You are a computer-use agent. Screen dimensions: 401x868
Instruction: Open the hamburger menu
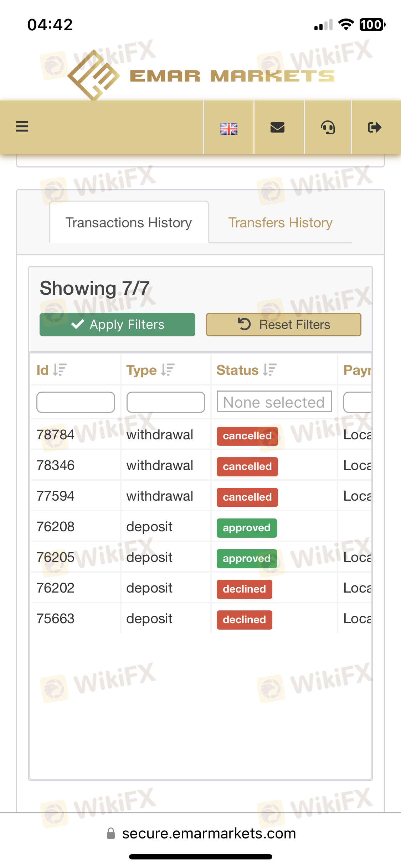tap(22, 126)
